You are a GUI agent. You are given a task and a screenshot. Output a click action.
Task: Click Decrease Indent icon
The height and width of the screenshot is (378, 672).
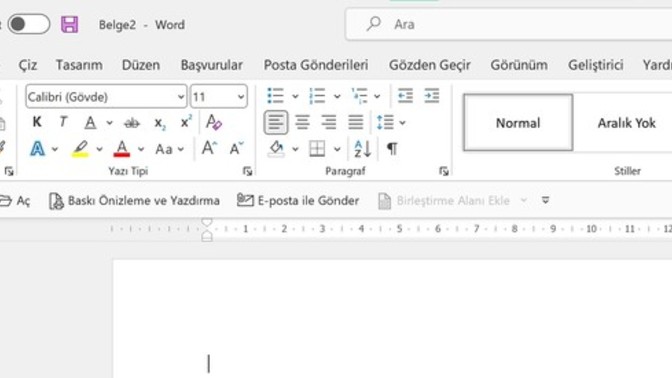click(405, 96)
